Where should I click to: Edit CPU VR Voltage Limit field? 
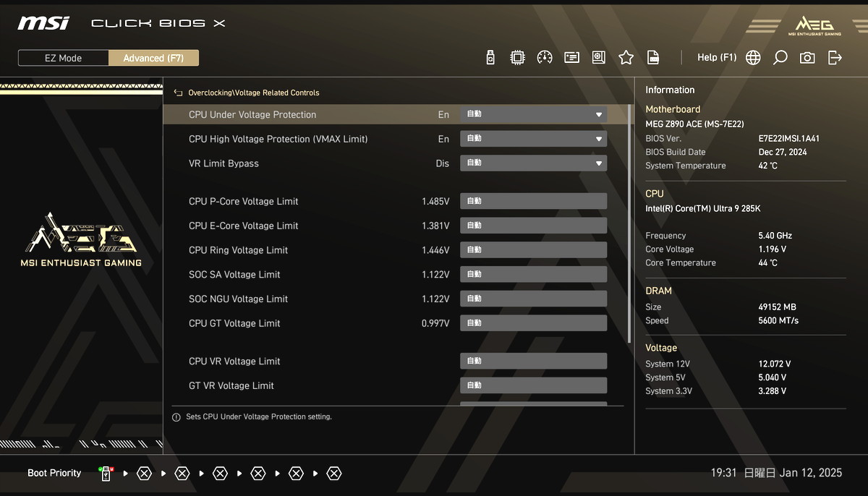533,361
